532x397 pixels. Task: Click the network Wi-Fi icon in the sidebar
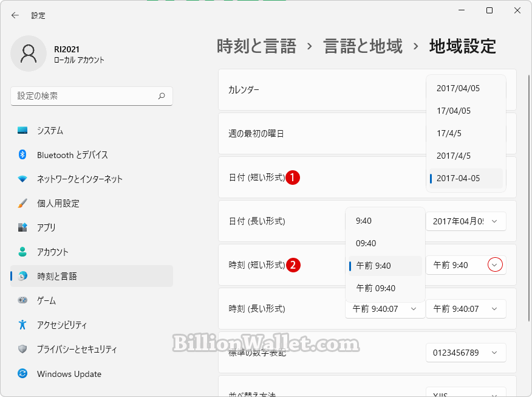click(22, 179)
